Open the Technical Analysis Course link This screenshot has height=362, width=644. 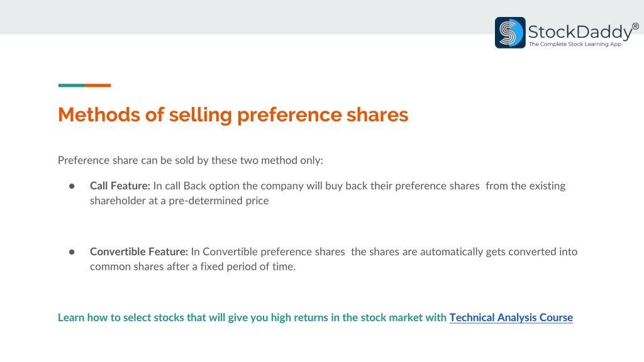511,317
